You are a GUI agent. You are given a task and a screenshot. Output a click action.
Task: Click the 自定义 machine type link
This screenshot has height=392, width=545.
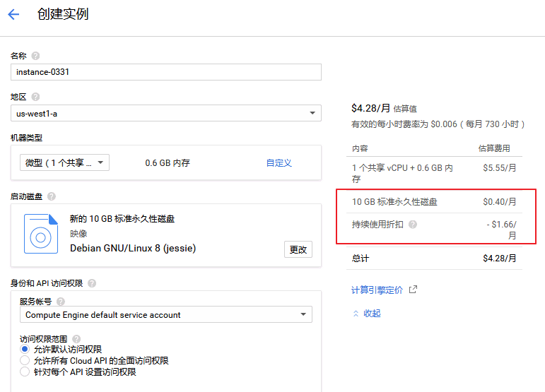coord(279,163)
